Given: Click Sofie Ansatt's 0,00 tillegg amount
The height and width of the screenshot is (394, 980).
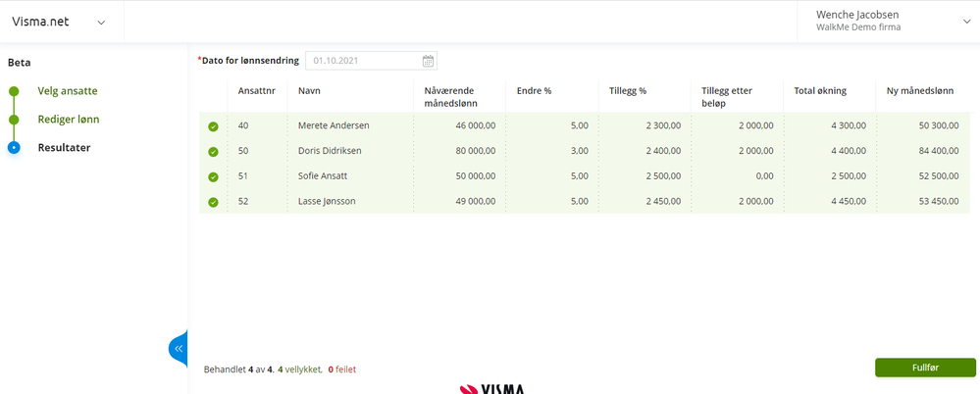Looking at the screenshot, I should 764,176.
